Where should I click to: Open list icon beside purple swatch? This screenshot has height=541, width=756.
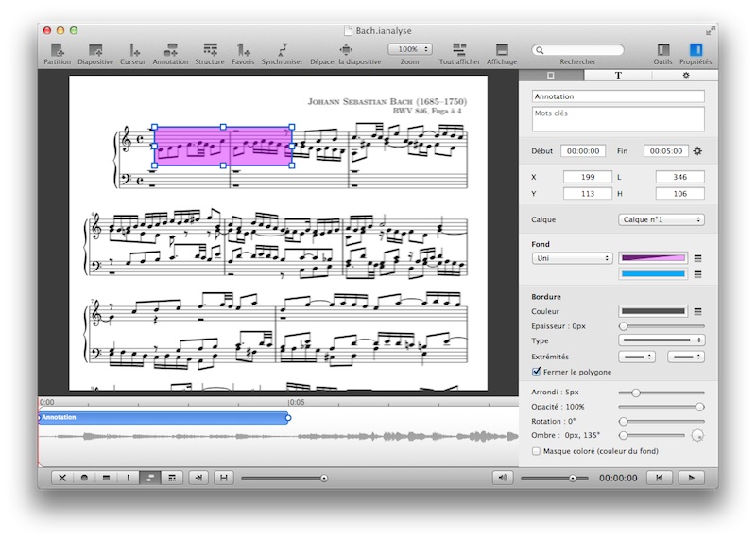coord(697,258)
